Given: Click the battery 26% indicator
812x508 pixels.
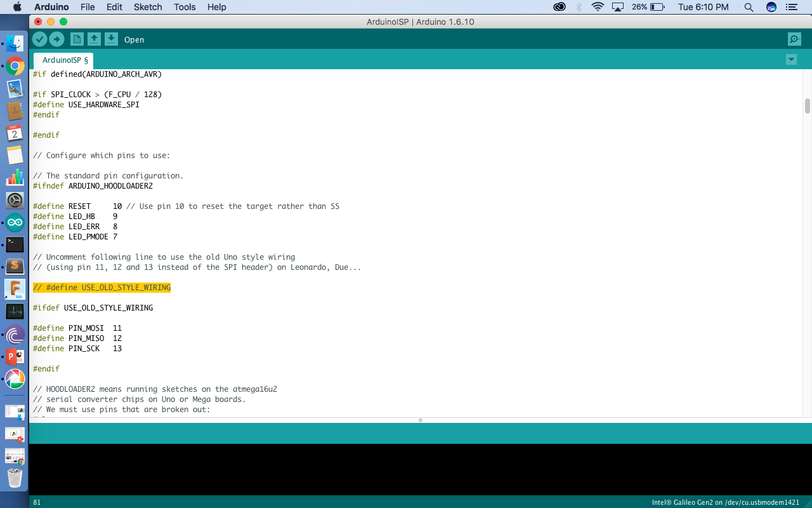Looking at the screenshot, I should [x=648, y=7].
